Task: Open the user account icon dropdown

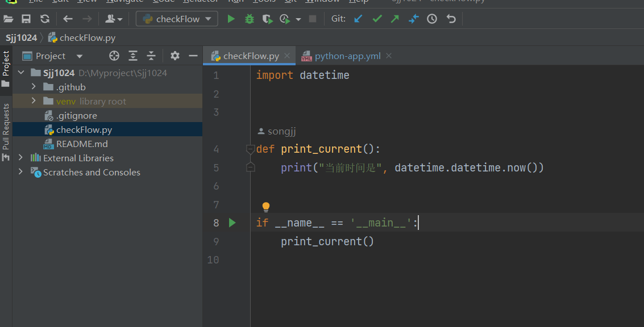Action: coord(114,19)
